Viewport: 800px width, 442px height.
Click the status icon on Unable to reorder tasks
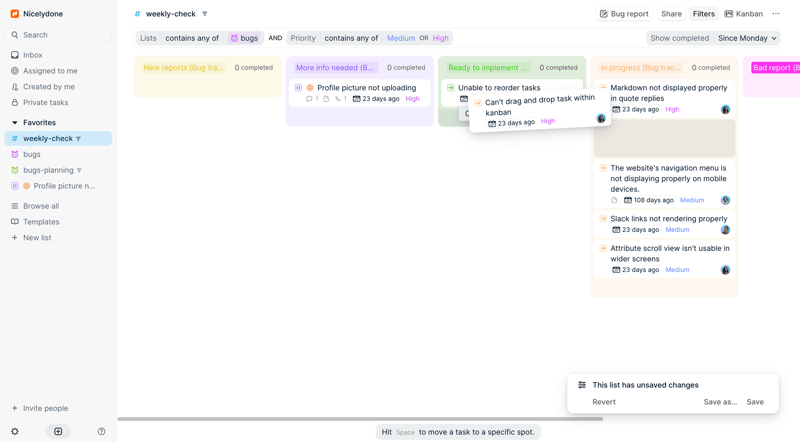click(x=451, y=88)
